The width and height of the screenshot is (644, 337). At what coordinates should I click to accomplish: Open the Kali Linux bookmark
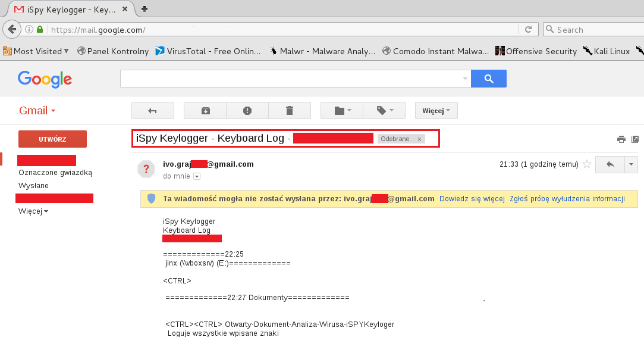point(607,51)
